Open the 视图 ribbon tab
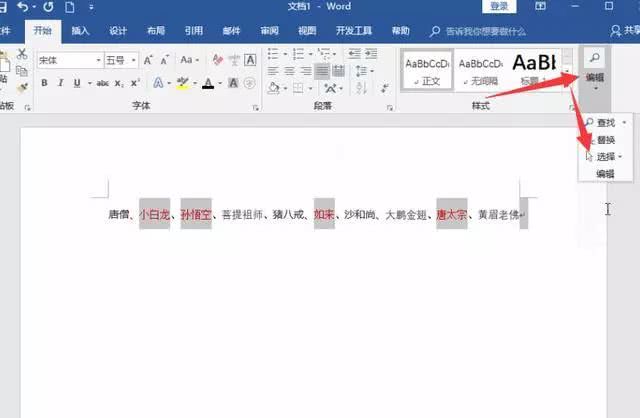640x418 pixels. 307,31
